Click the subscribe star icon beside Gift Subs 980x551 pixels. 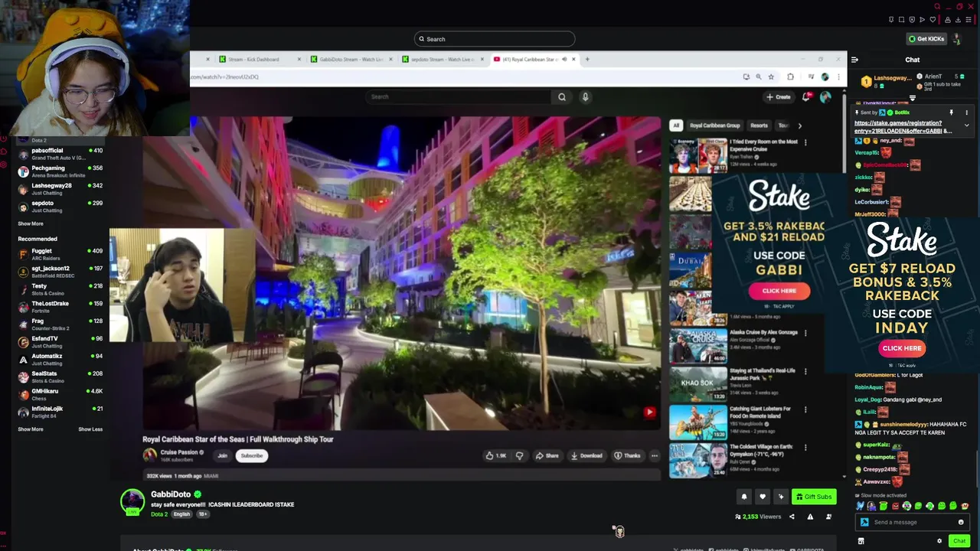point(780,497)
